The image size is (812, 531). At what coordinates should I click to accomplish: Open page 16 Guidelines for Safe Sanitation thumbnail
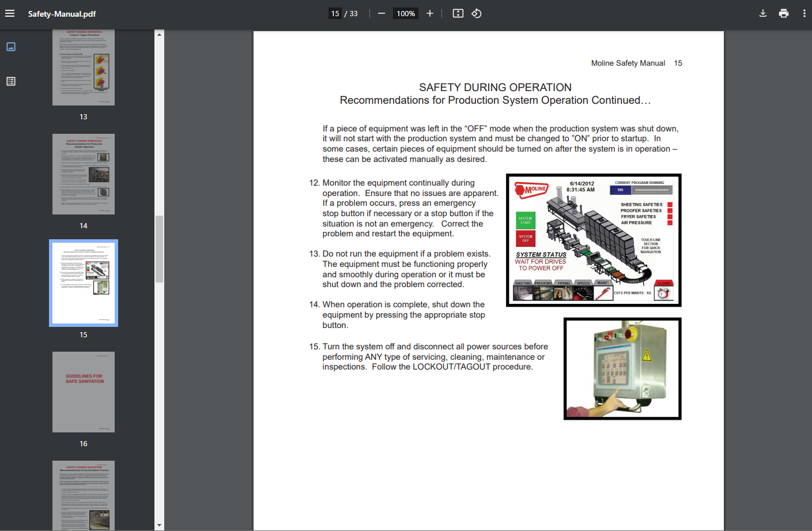84,392
